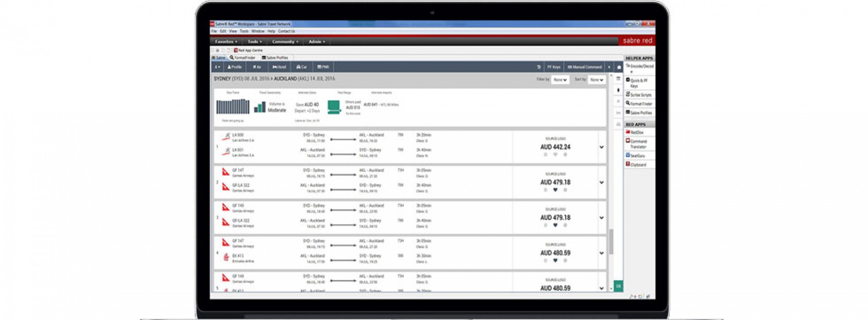Open the File menu
This screenshot has width=868, height=320.
pos(214,32)
